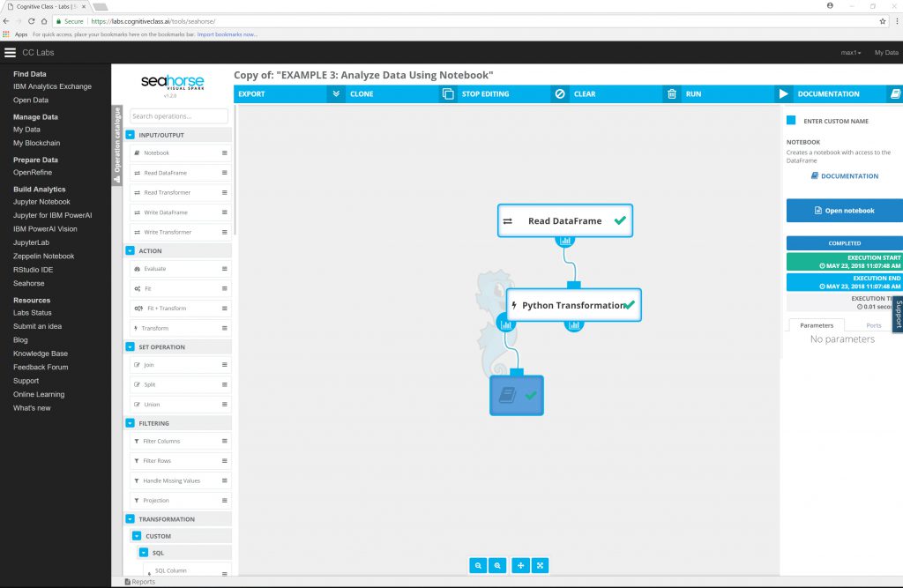The width and height of the screenshot is (903, 588).
Task: Open the CC Labs hamburger menu
Action: coord(10,53)
